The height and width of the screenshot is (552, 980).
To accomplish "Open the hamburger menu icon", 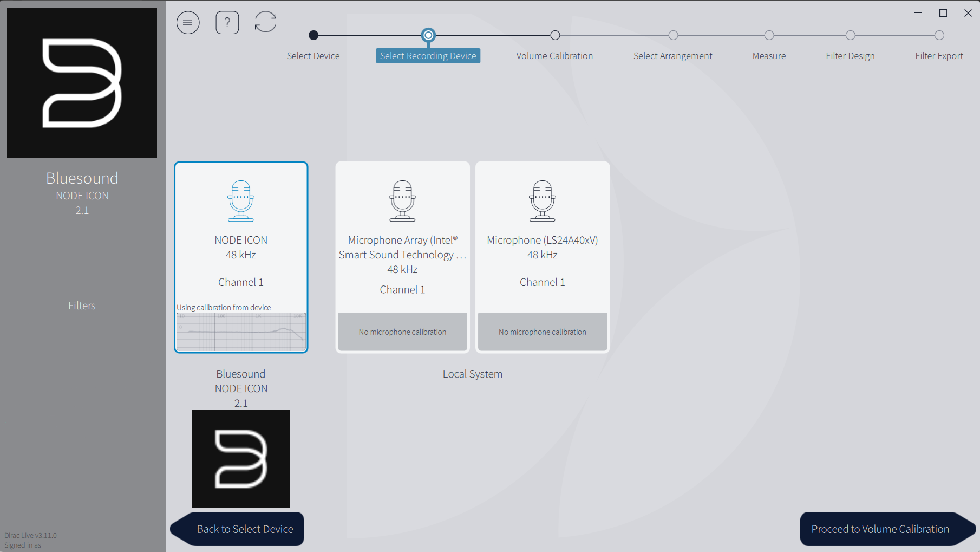I will tap(188, 22).
